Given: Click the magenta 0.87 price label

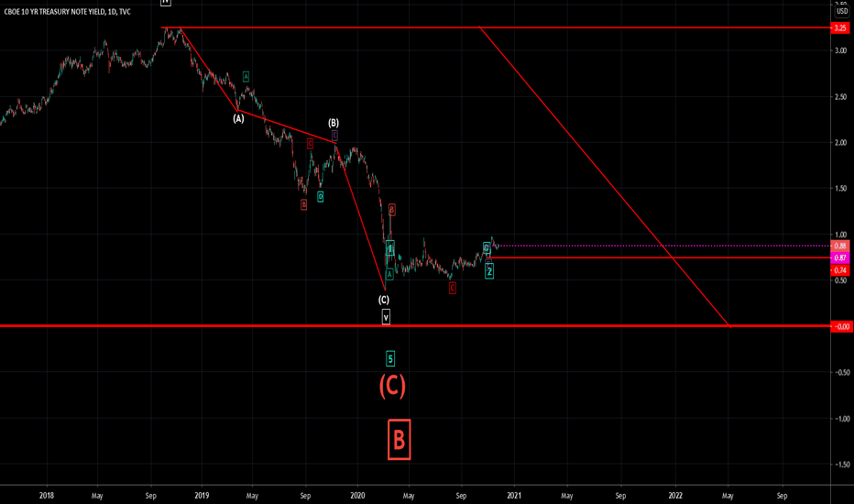Looking at the screenshot, I should (x=840, y=257).
